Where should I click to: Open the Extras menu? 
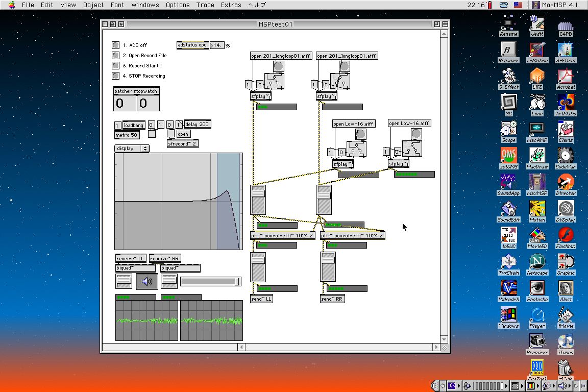(231, 5)
